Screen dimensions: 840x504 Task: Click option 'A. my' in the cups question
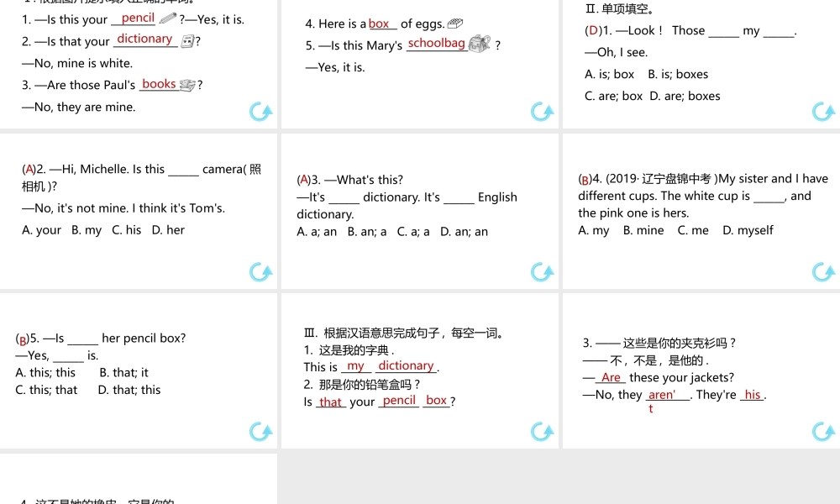point(594,230)
